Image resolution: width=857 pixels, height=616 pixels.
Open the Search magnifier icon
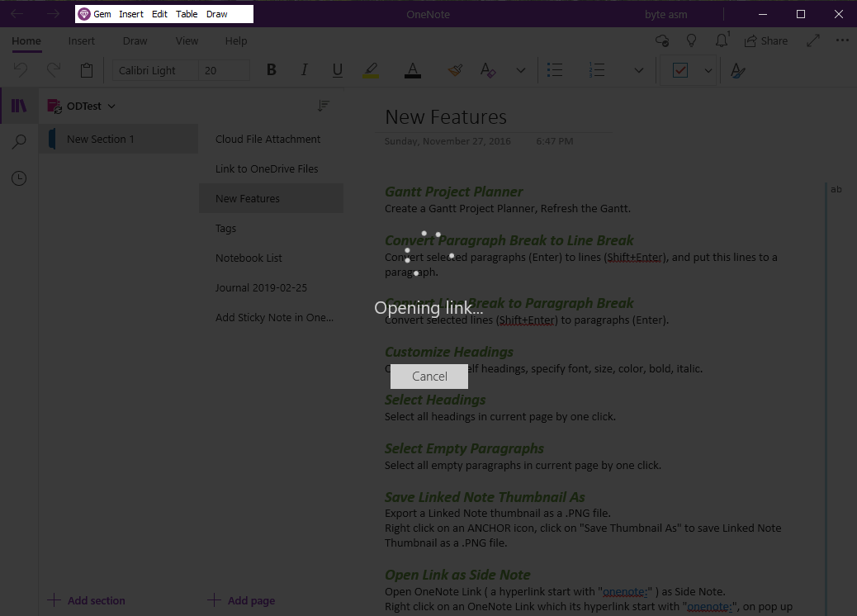[19, 142]
